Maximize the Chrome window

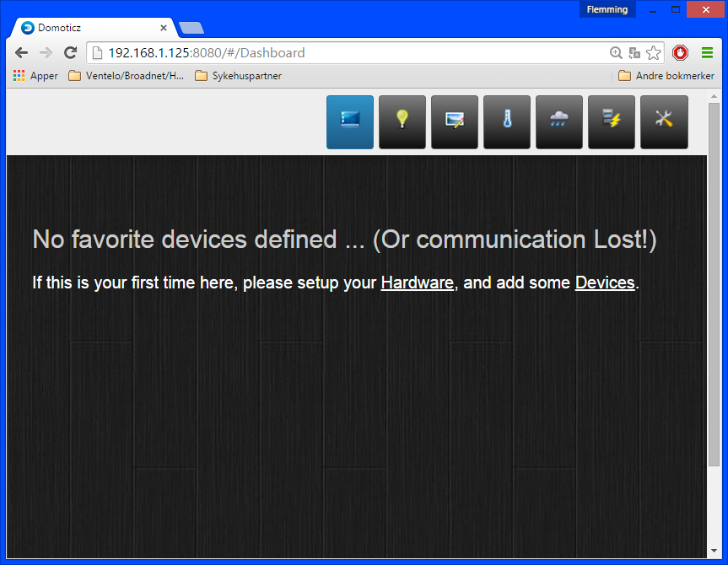tap(676, 9)
